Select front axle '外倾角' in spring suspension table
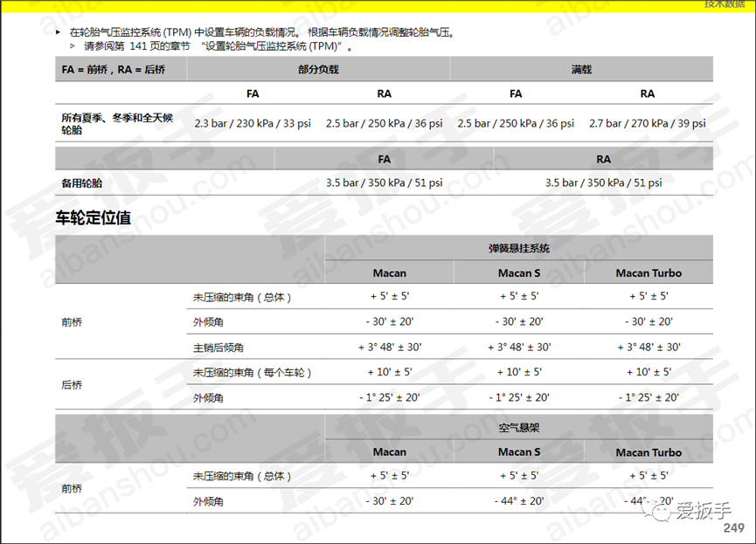 click(x=208, y=322)
